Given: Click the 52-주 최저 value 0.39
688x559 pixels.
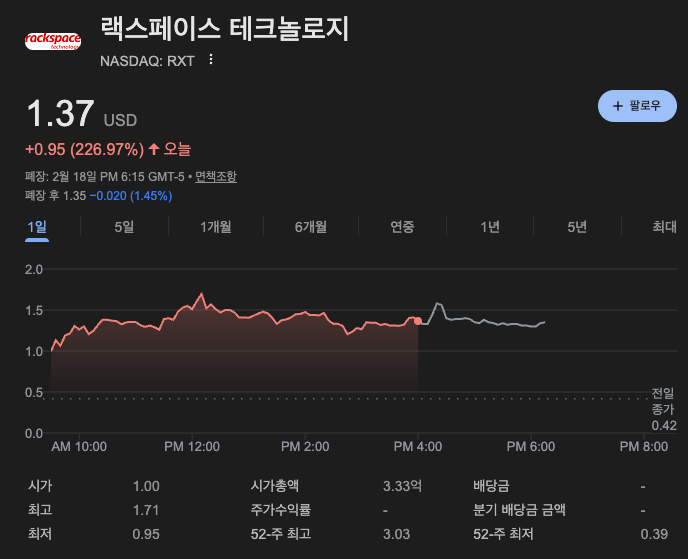Looking at the screenshot, I should point(654,534).
